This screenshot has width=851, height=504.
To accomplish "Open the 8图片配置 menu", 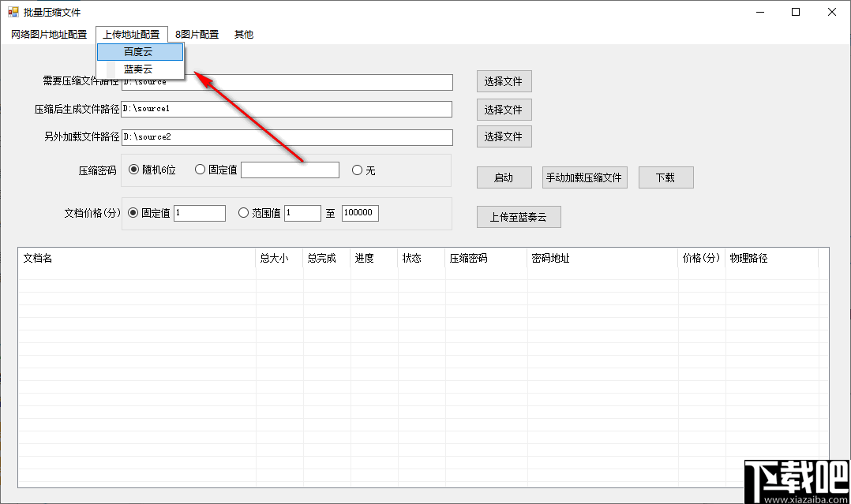I will [x=197, y=34].
